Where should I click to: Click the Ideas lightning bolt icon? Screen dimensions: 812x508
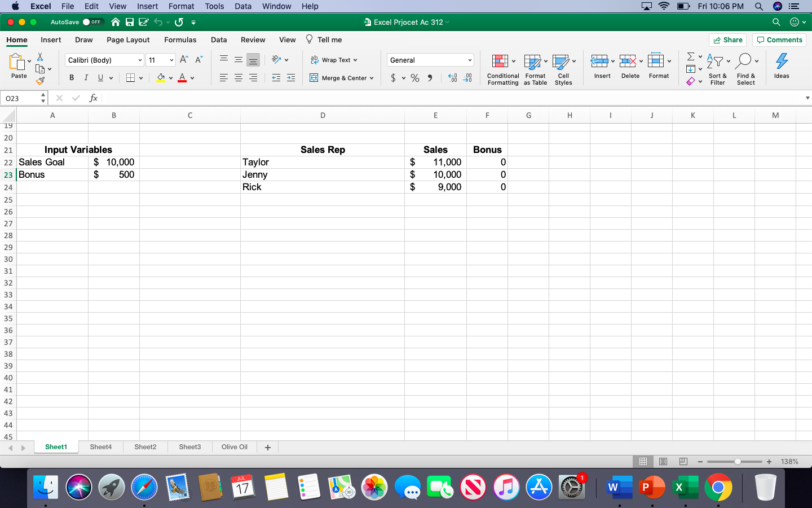[x=782, y=67]
